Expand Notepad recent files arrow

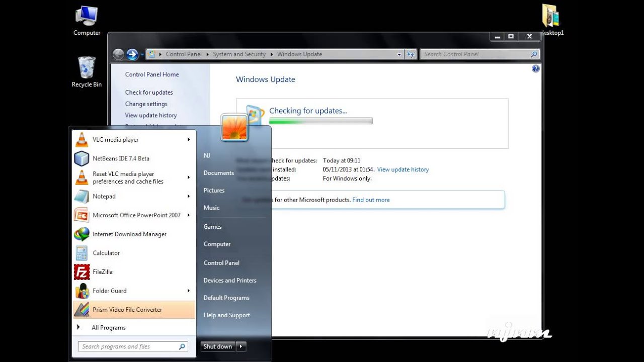point(189,196)
